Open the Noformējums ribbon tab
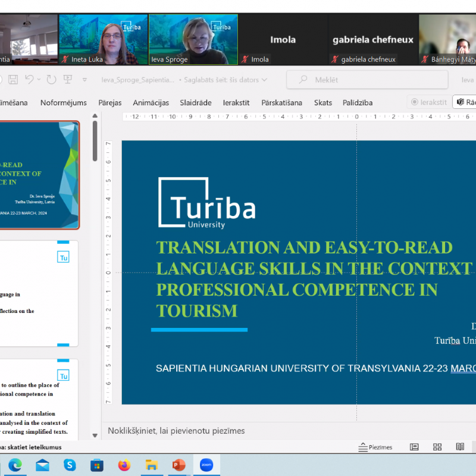The height and width of the screenshot is (476, 476). 64,102
